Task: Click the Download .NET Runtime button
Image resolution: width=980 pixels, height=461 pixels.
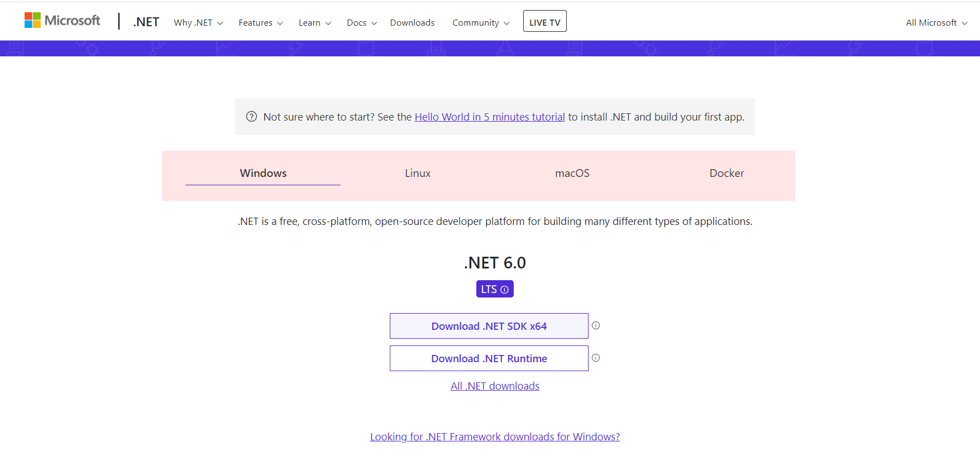Action: [x=489, y=358]
